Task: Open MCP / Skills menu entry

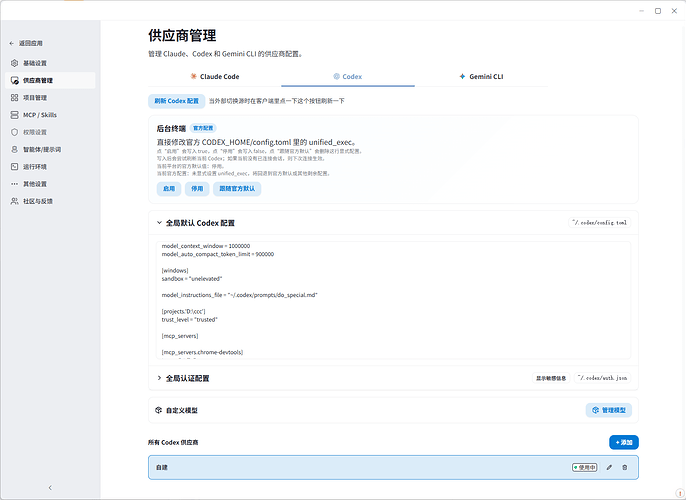Action: click(x=50, y=115)
